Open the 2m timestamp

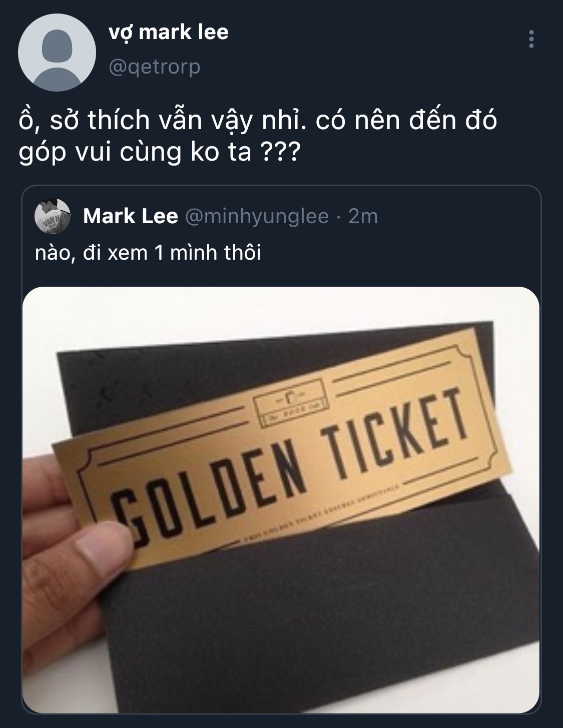point(363,216)
